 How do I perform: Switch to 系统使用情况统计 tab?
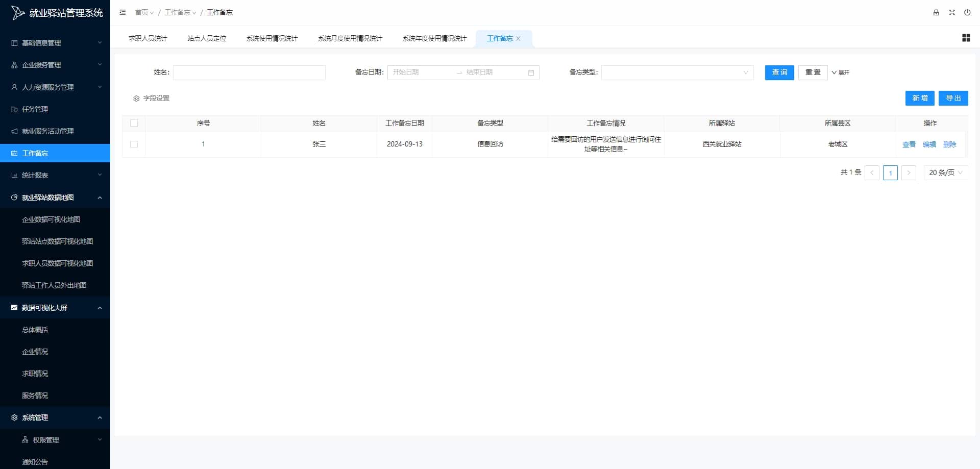click(x=272, y=38)
